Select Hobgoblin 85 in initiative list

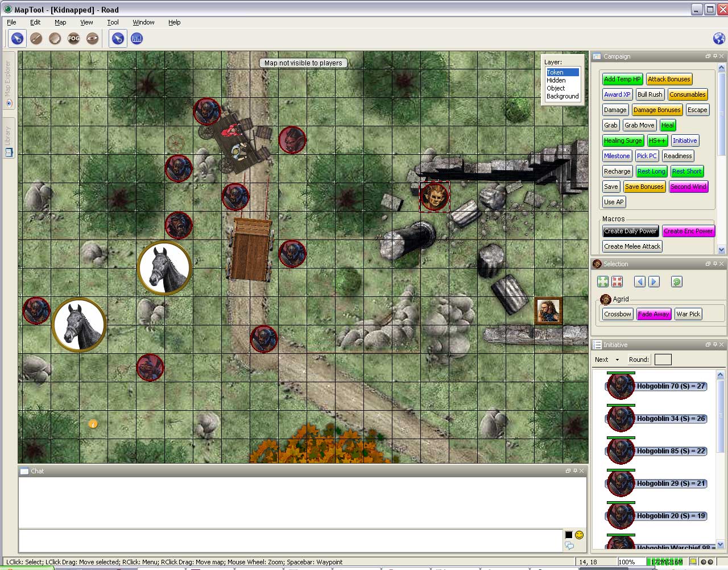[x=657, y=451]
